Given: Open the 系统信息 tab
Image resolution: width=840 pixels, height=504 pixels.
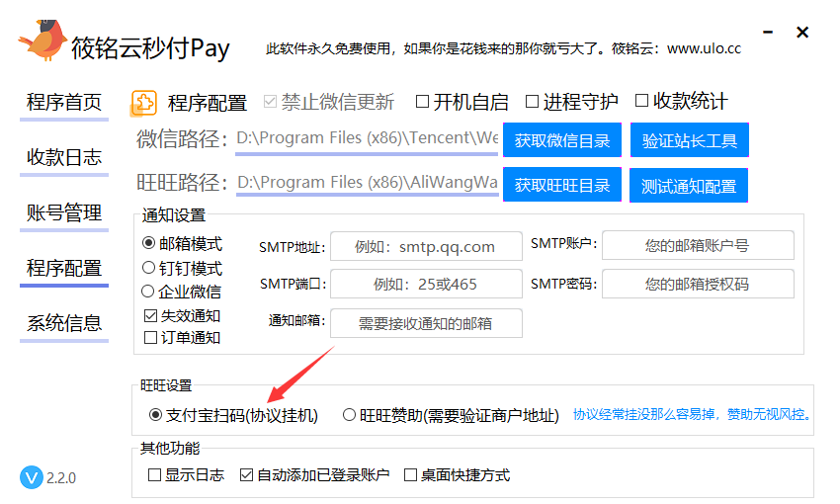Looking at the screenshot, I should pos(64,323).
